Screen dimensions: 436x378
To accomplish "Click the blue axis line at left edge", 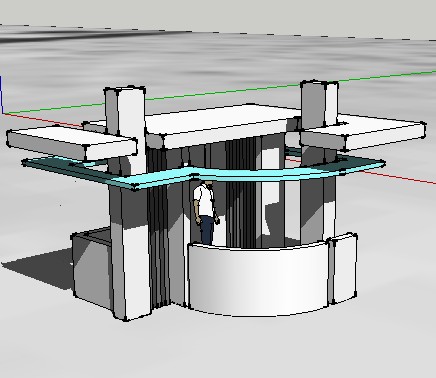I will point(1,95).
